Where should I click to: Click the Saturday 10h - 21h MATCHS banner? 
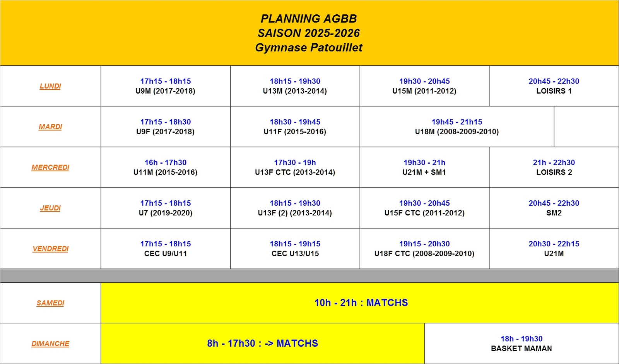[x=361, y=303]
